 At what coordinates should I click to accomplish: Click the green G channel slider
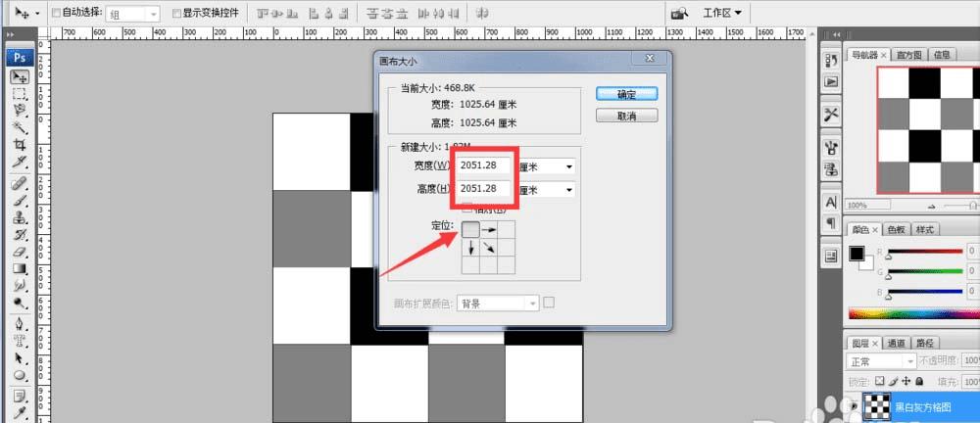point(925,271)
